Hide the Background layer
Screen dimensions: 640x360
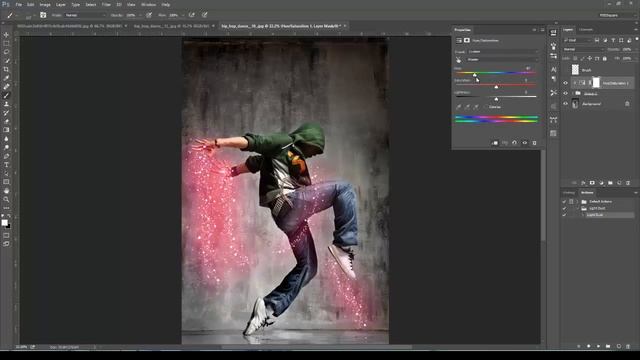click(566, 104)
